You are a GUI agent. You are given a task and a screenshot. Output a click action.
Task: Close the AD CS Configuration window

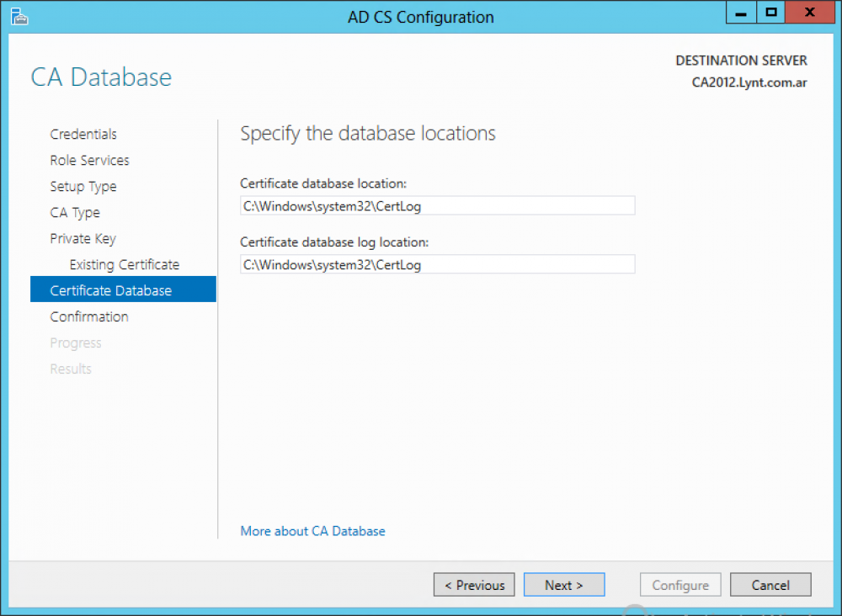(x=809, y=13)
